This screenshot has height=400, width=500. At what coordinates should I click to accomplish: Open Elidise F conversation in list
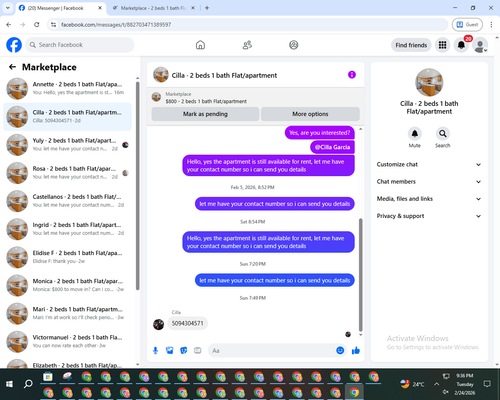(68, 257)
